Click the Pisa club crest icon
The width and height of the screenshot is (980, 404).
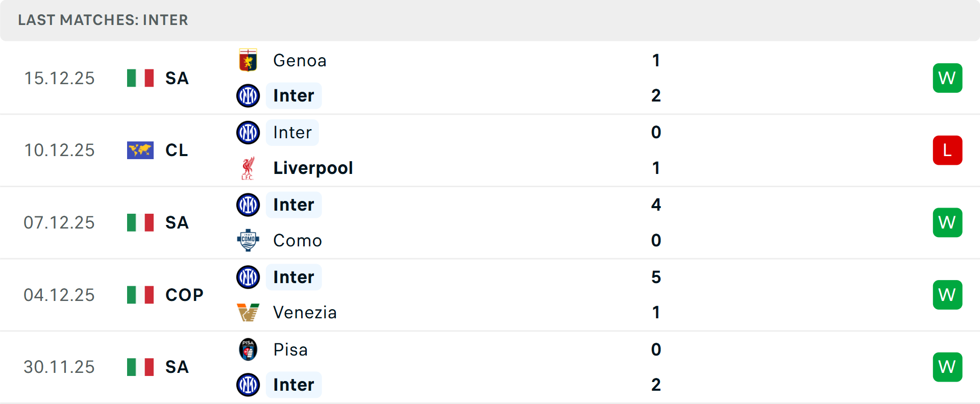[x=248, y=349]
